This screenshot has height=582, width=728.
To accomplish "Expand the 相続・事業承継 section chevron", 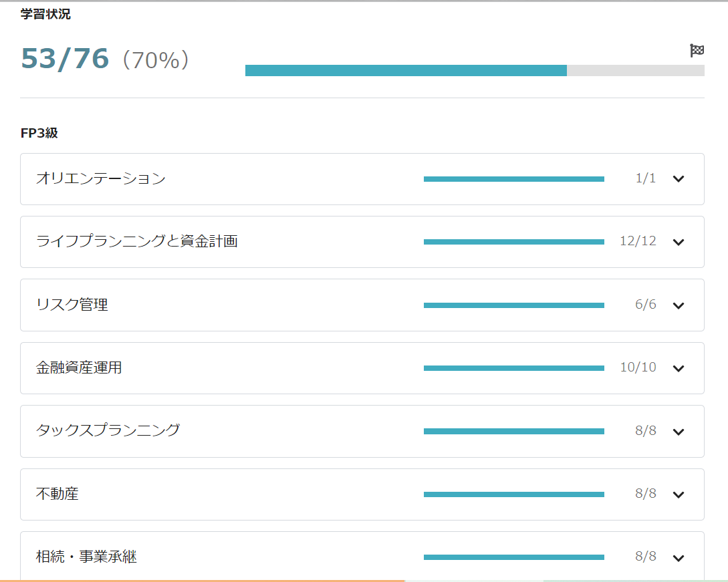I will pos(679,557).
